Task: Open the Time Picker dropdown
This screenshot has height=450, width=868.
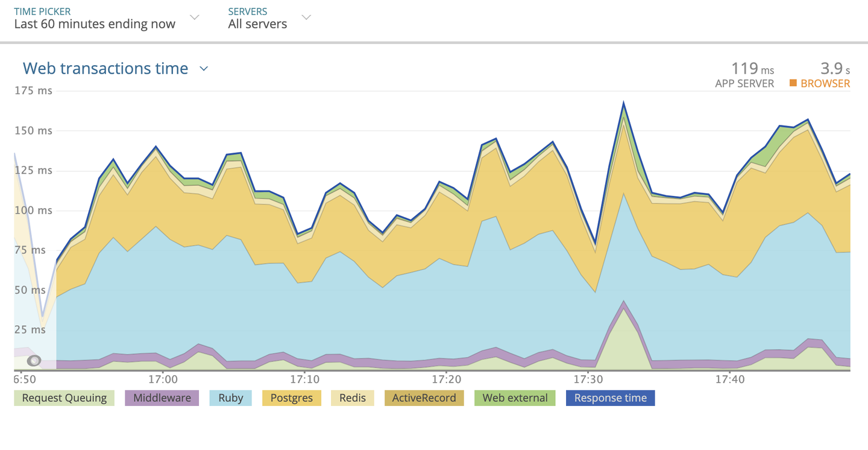Action: pos(194,17)
